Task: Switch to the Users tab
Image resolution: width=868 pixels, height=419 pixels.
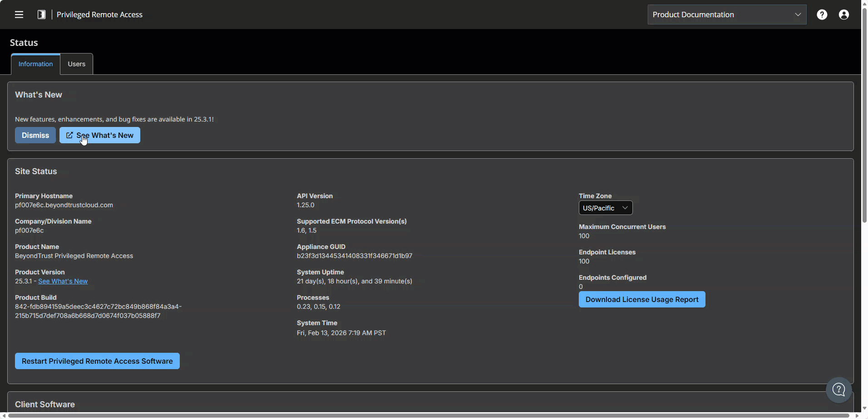Action: pos(77,64)
